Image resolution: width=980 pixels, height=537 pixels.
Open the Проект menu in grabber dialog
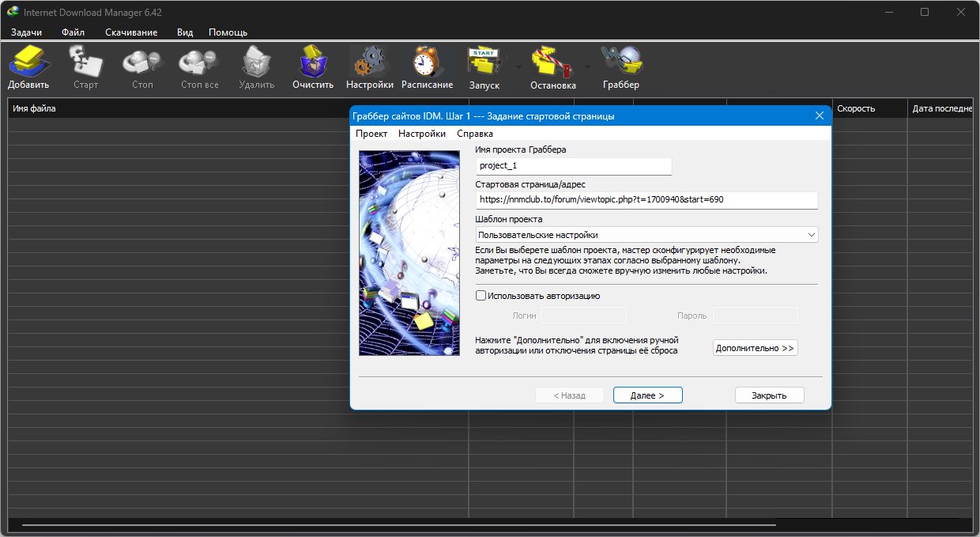coord(371,134)
